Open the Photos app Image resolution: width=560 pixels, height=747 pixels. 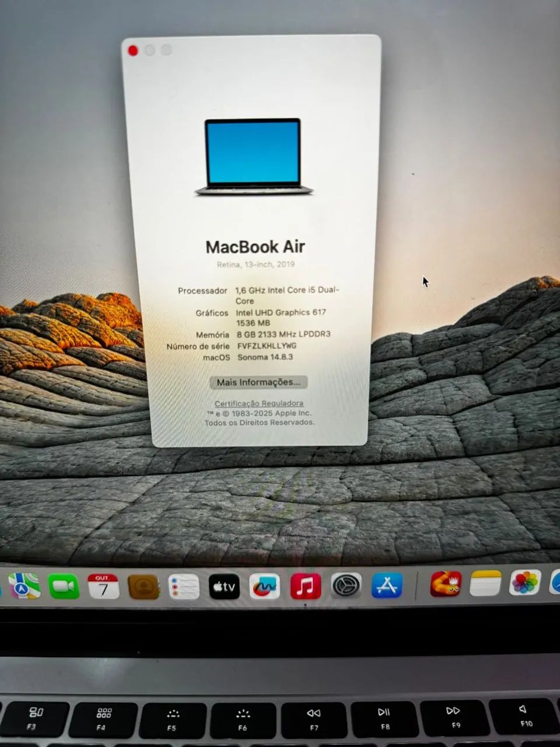point(525,582)
